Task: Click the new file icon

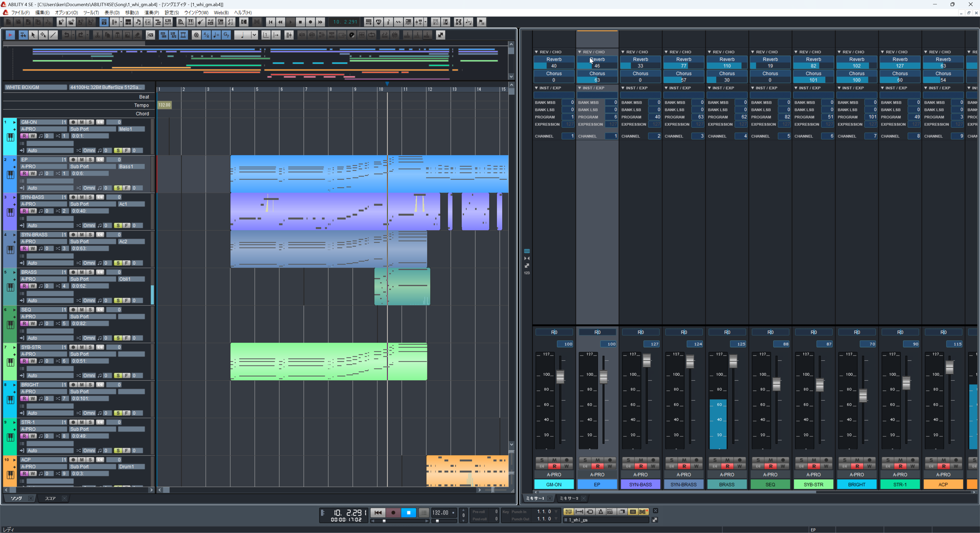Action: click(x=8, y=22)
